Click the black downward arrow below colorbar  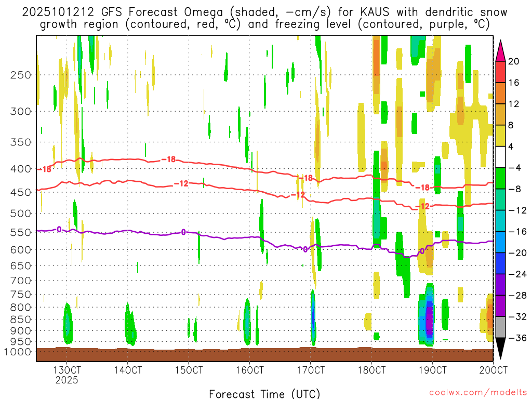point(500,349)
